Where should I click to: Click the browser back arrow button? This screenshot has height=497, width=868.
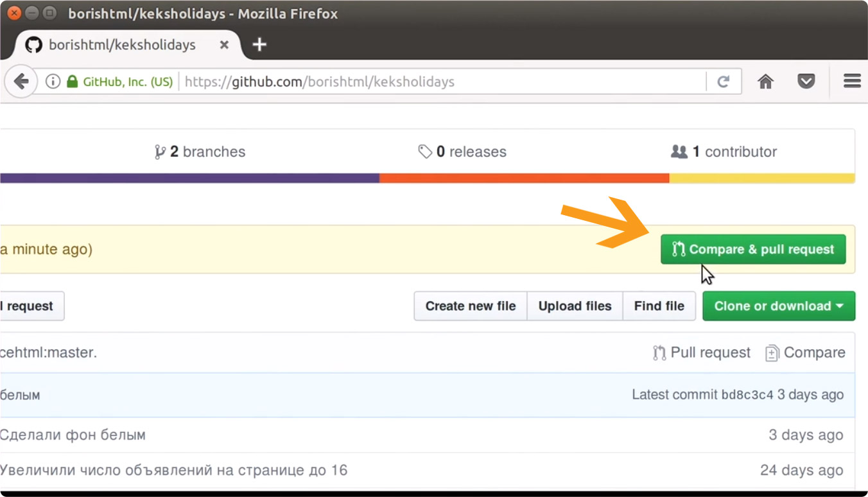click(x=21, y=82)
